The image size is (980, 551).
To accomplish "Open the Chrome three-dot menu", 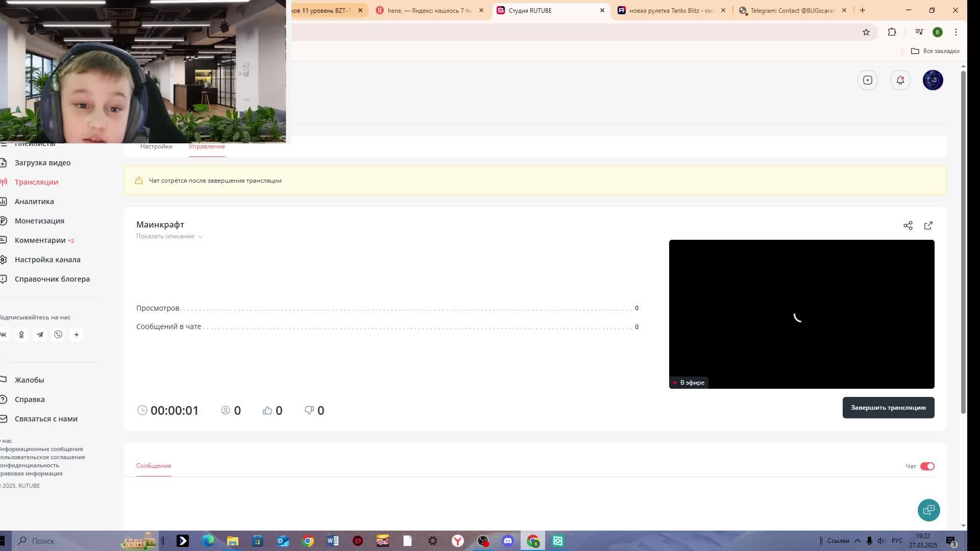I will tap(955, 32).
